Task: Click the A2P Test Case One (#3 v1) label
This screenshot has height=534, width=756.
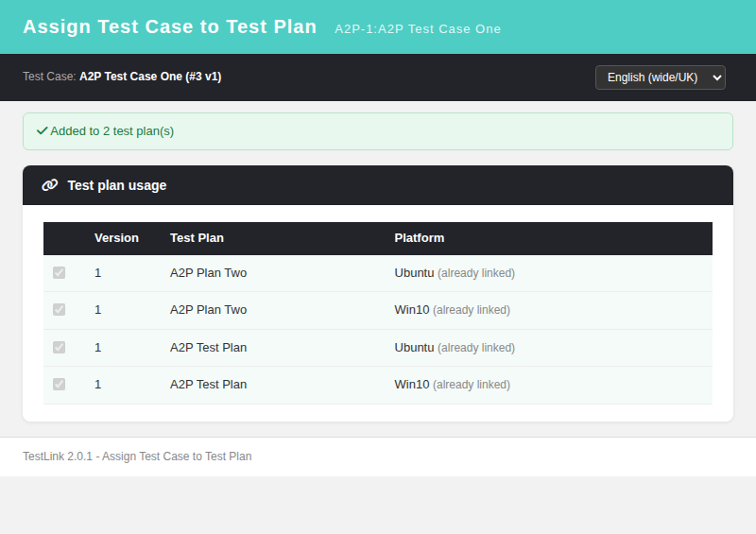Action: [150, 77]
